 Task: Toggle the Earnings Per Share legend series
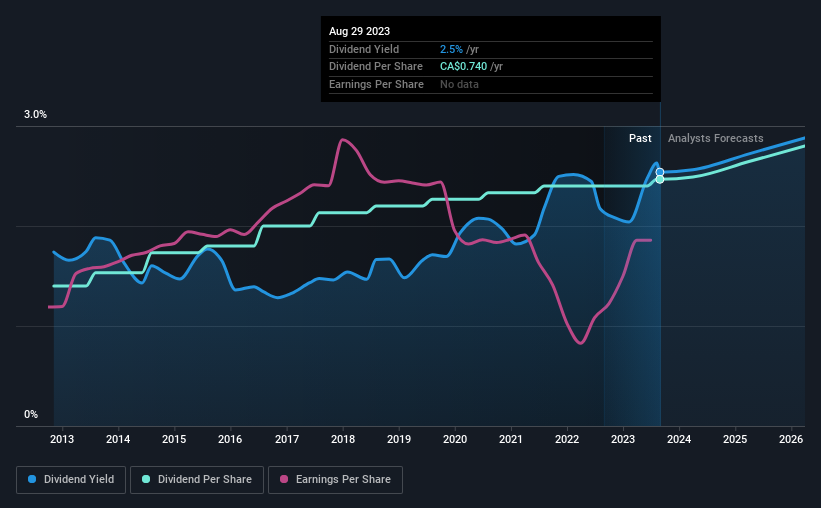click(x=335, y=479)
